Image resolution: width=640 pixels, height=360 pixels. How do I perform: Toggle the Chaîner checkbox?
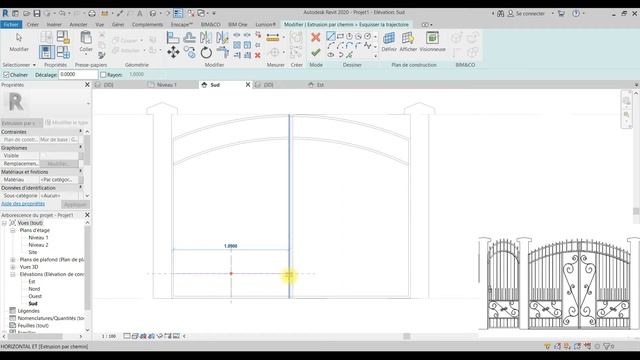point(6,75)
